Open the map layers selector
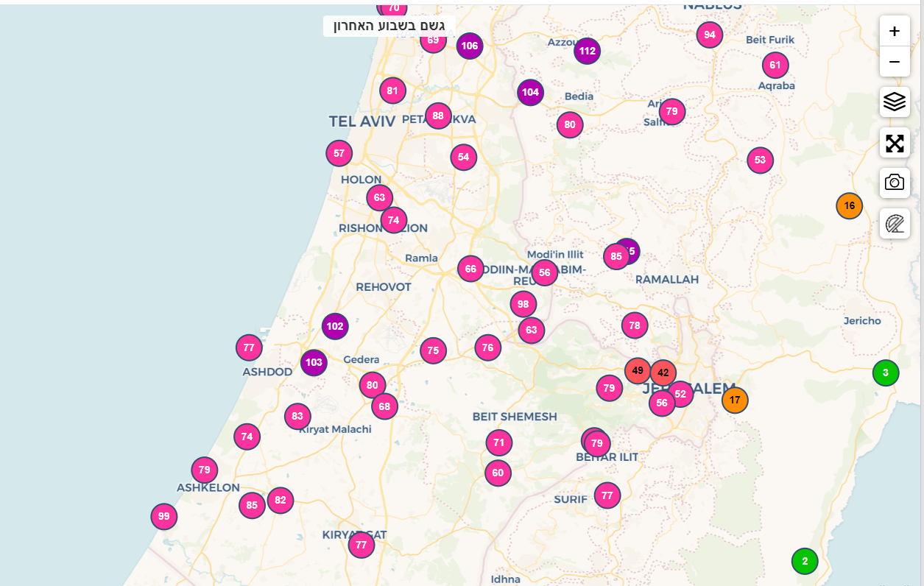Screen dimensions: 924x586 tap(895, 102)
